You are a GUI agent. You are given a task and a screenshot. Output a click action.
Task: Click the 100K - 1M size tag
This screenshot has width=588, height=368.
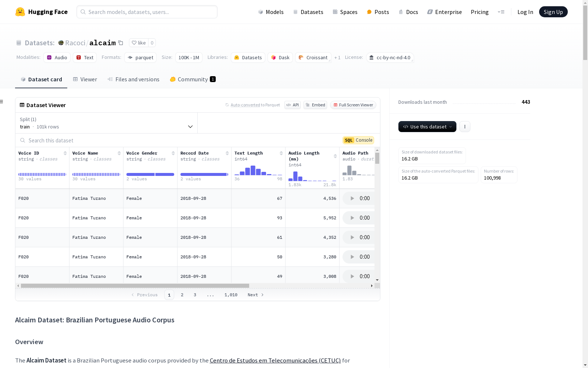click(189, 57)
